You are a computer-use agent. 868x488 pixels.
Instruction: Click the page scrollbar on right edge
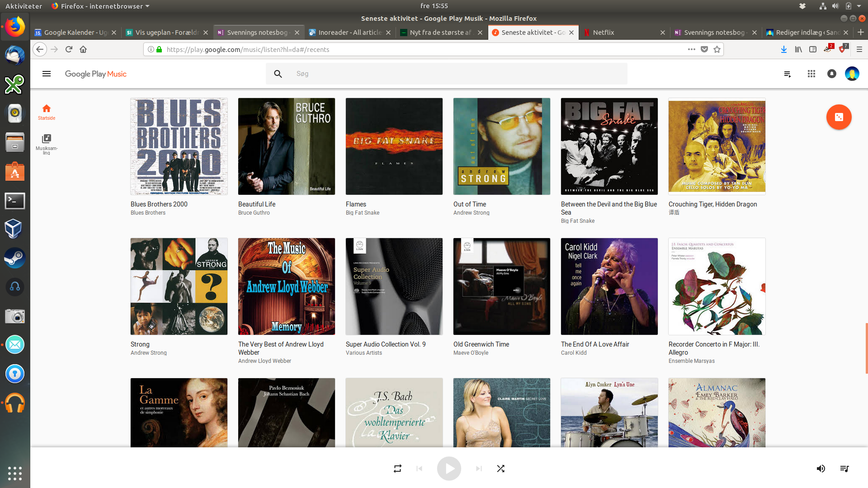pos(866,348)
